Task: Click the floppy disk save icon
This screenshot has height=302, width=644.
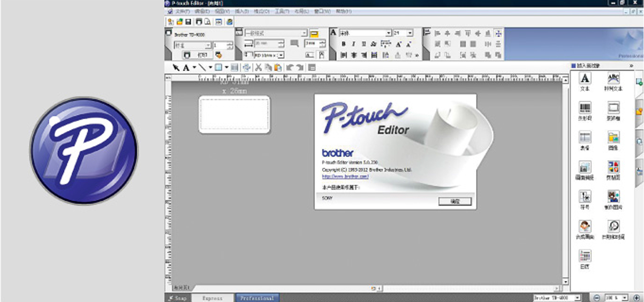Action: tap(188, 22)
